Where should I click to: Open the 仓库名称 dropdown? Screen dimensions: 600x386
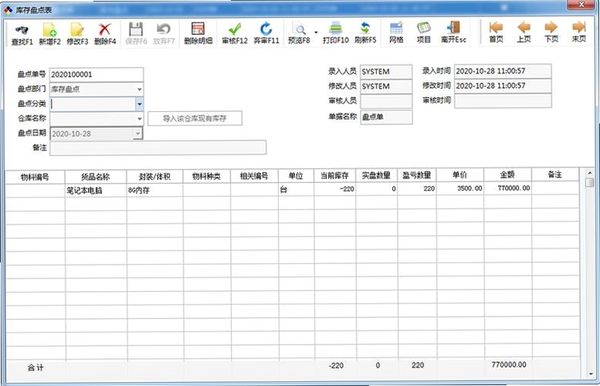(139, 119)
